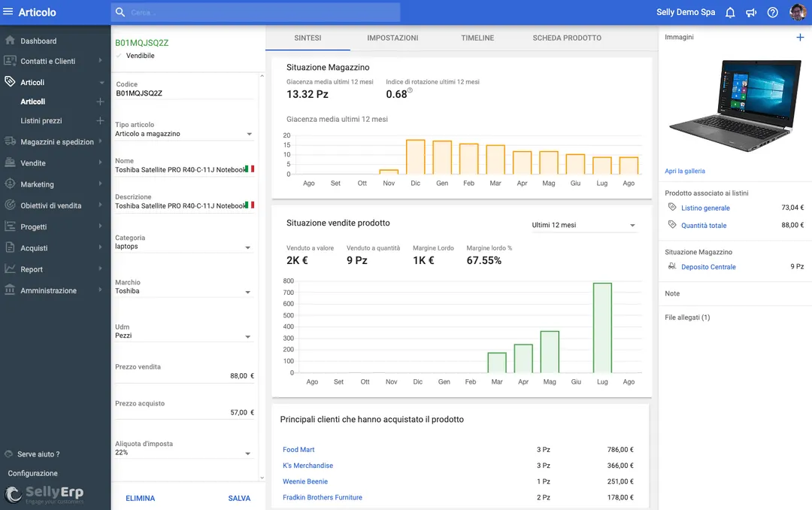The height and width of the screenshot is (510, 812).
Task: Open the hamburger menu icon
Action: [8, 11]
